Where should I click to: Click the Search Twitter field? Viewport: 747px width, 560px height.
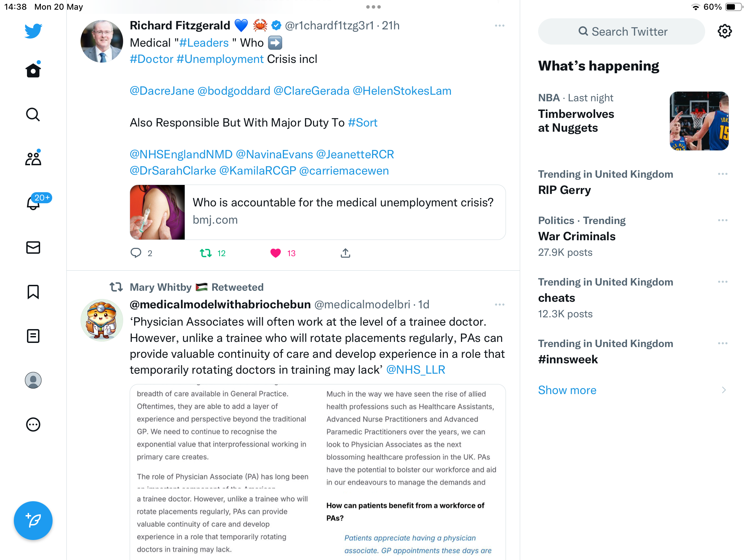(x=621, y=31)
